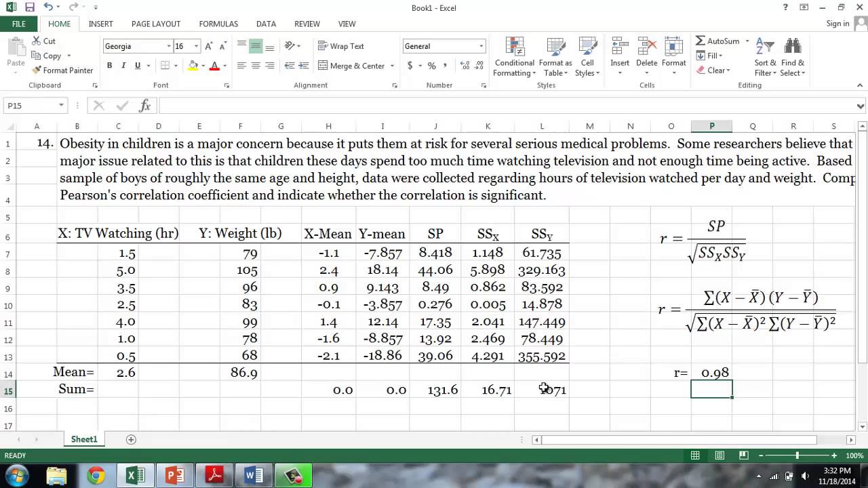Toggle Italic formatting

(123, 66)
